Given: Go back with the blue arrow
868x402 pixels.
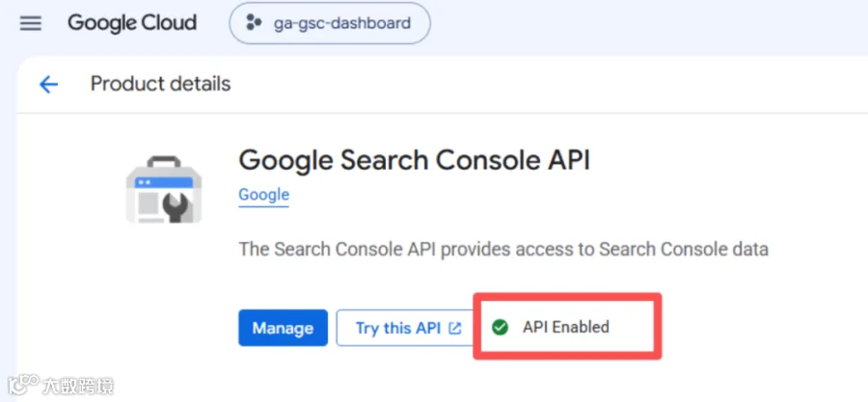Looking at the screenshot, I should point(49,85).
